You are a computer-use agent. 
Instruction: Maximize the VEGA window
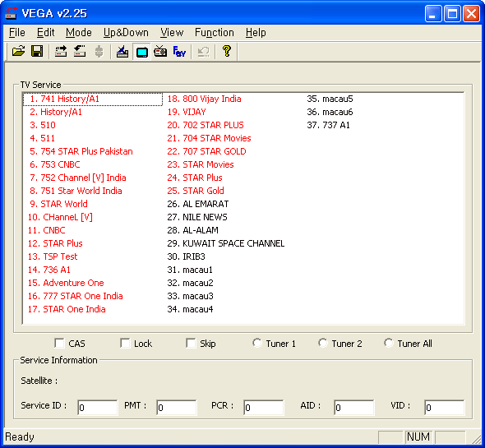coord(452,14)
